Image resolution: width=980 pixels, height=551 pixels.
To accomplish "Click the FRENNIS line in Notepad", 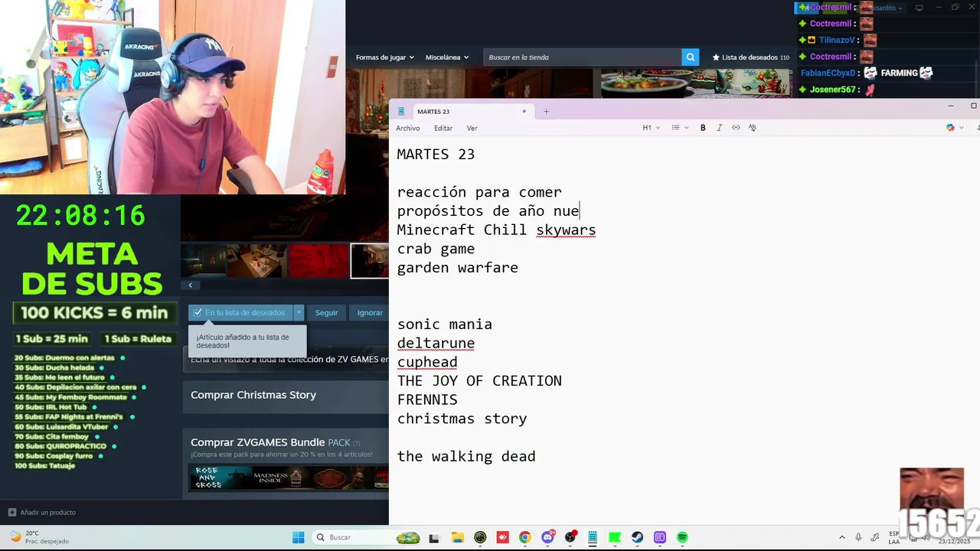I will (x=427, y=400).
